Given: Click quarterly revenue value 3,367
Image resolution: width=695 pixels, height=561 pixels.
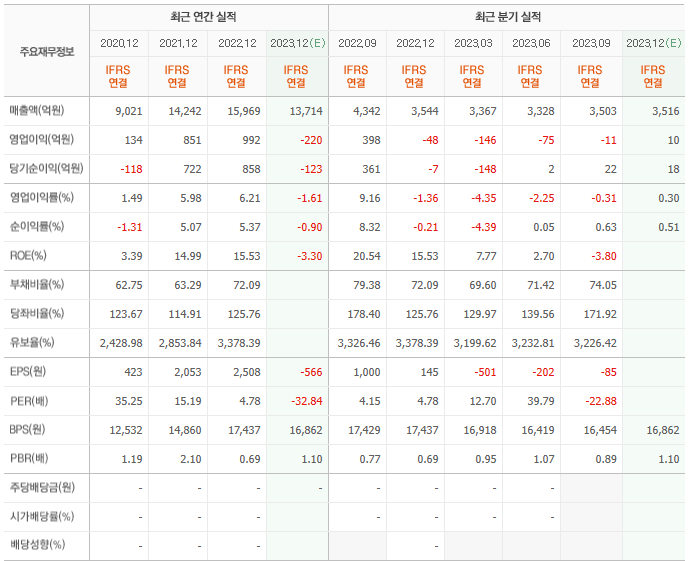Looking at the screenshot, I should click(483, 111).
